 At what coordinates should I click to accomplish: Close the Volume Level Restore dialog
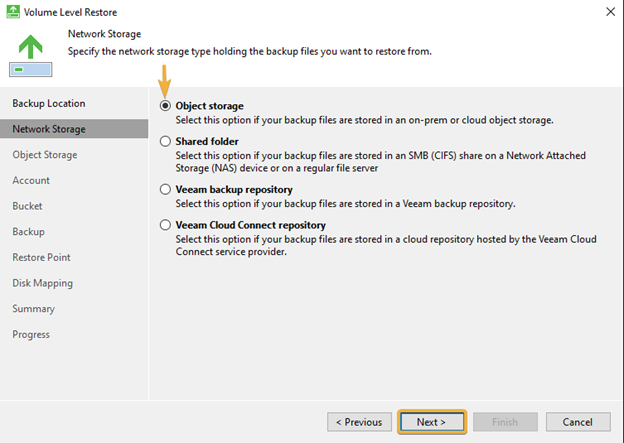[610, 12]
